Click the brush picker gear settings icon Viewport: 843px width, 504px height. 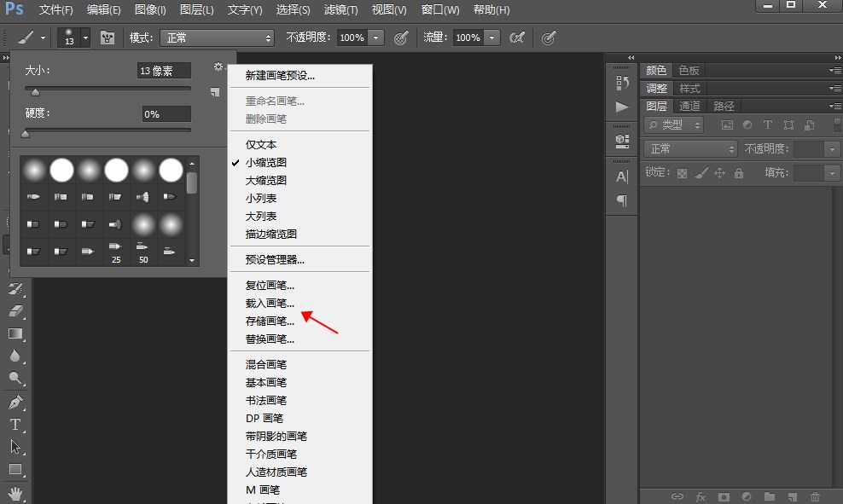tap(218, 67)
